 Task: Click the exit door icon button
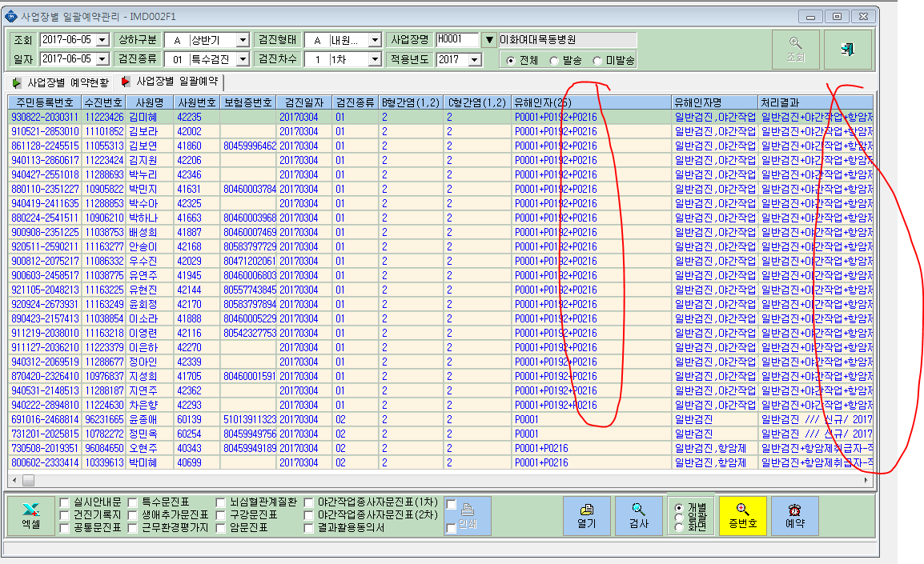click(x=847, y=50)
